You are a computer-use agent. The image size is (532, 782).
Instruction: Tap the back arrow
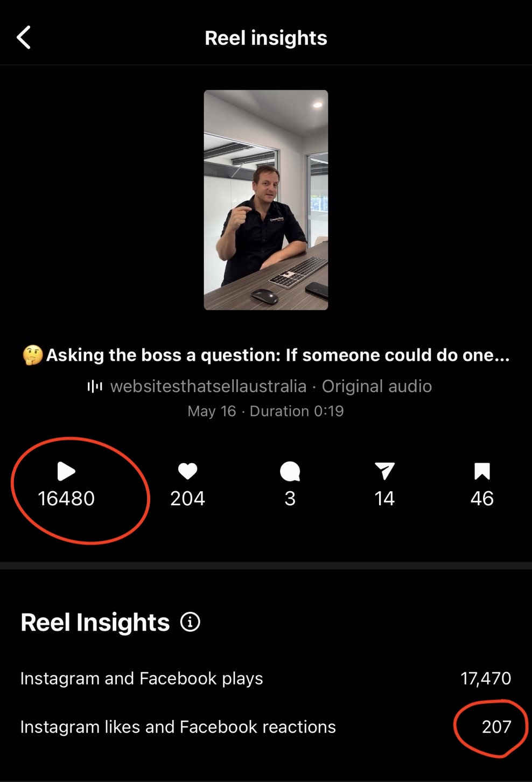(24, 38)
